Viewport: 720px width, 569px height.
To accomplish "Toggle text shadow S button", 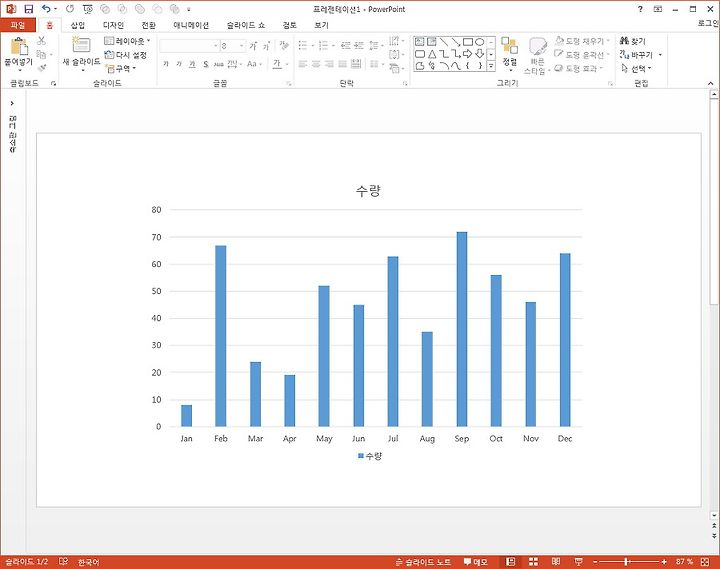I will 206,64.
